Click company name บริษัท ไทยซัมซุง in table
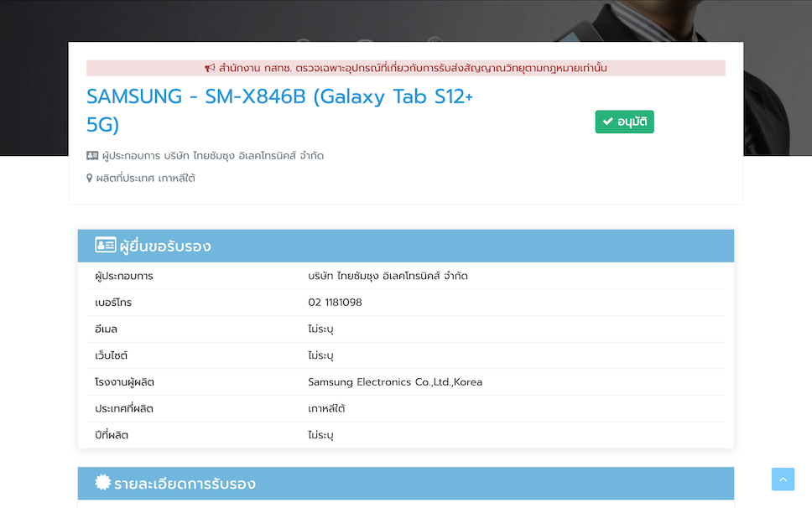This screenshot has height=508, width=812. pos(388,276)
